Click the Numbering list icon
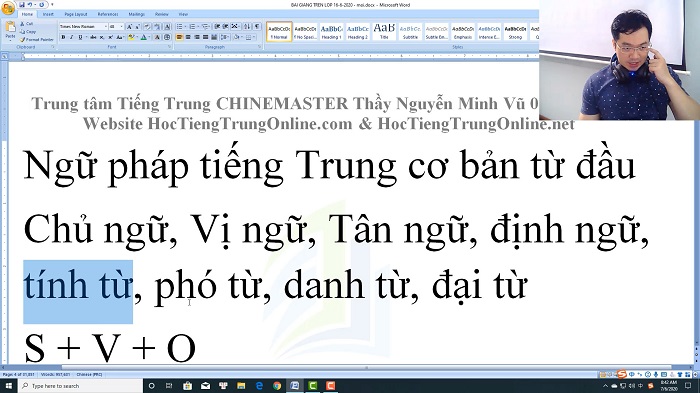 (x=192, y=26)
